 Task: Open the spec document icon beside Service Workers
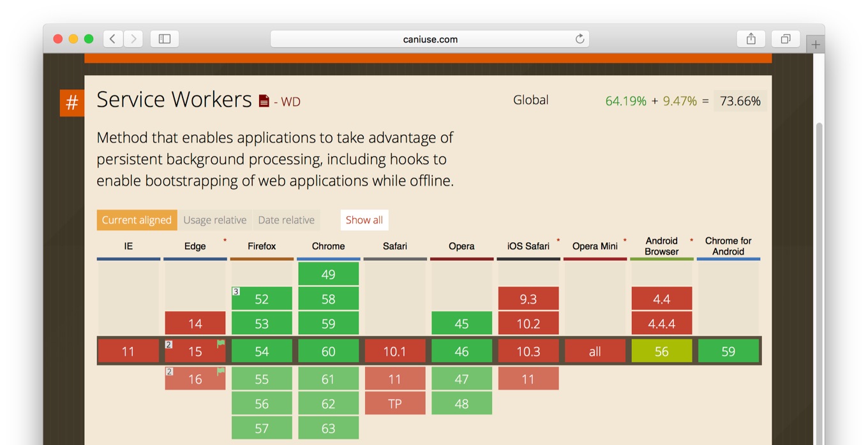pos(264,100)
